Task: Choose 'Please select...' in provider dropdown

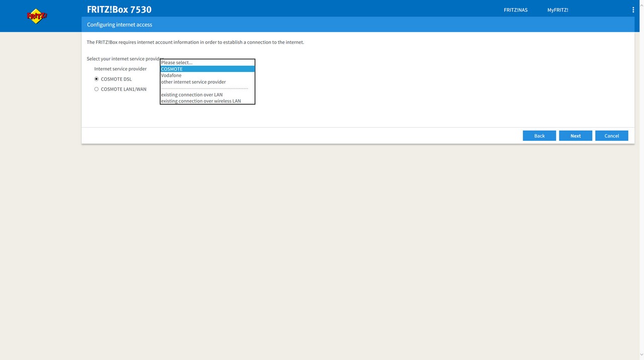Action: (207, 62)
